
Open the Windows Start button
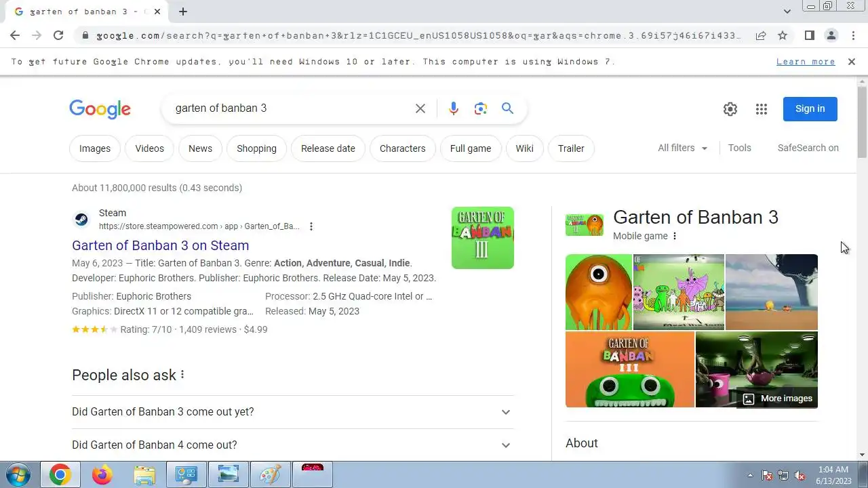[x=17, y=475]
